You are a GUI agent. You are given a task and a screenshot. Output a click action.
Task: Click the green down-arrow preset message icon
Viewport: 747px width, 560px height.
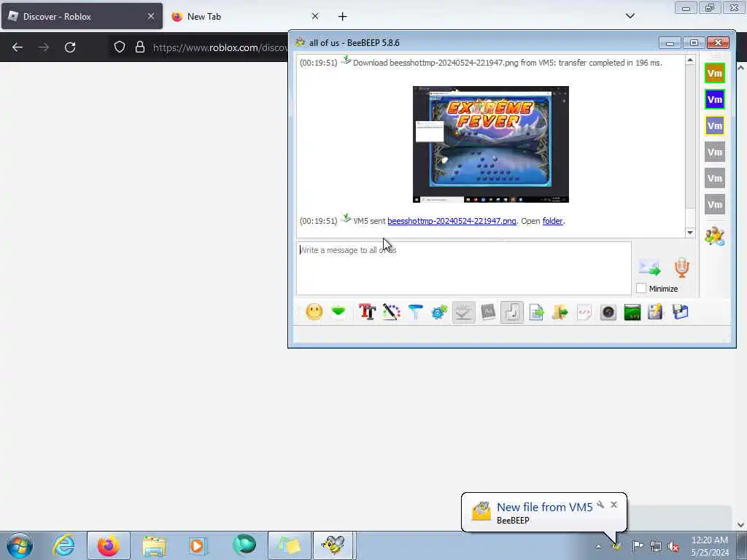(338, 312)
